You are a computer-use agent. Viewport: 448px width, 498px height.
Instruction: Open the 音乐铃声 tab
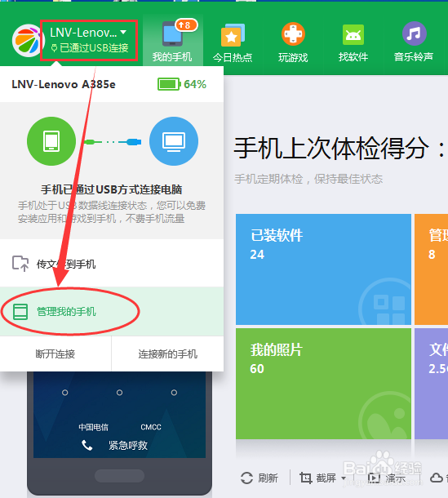(x=414, y=42)
